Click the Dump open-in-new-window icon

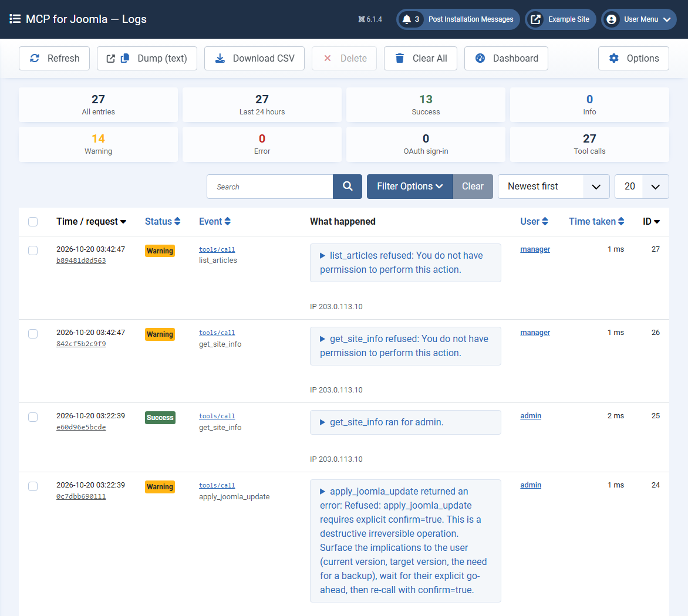(110, 58)
